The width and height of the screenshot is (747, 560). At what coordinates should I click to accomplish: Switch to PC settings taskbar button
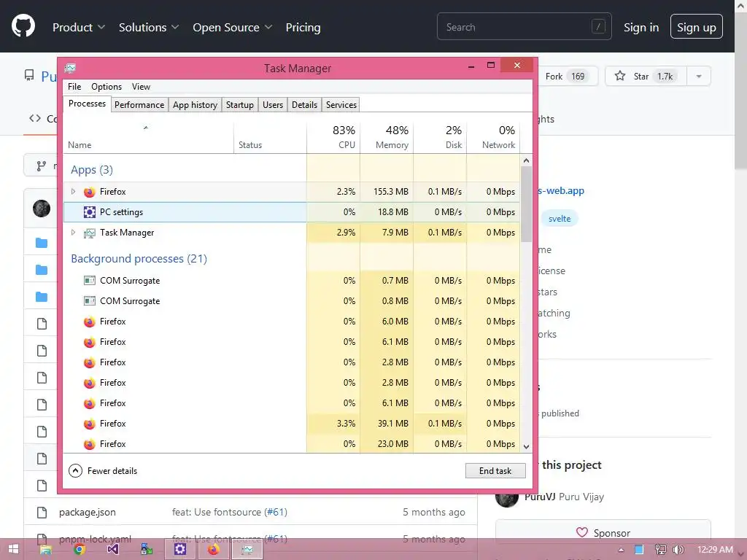180,550
